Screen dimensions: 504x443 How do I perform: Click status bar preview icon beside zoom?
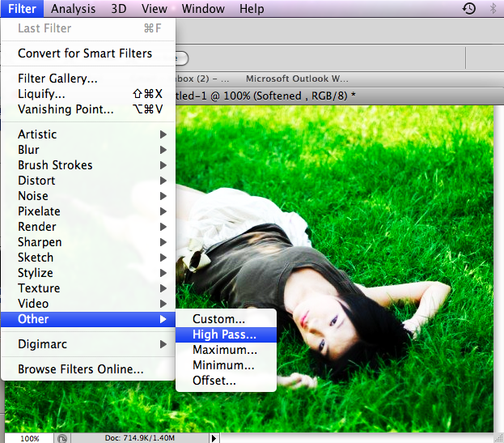(x=62, y=438)
